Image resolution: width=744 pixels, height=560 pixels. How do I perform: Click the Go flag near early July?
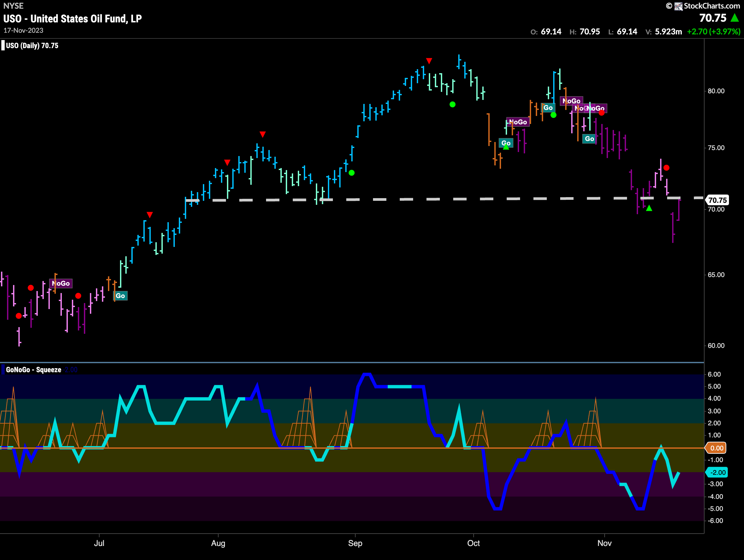(120, 296)
